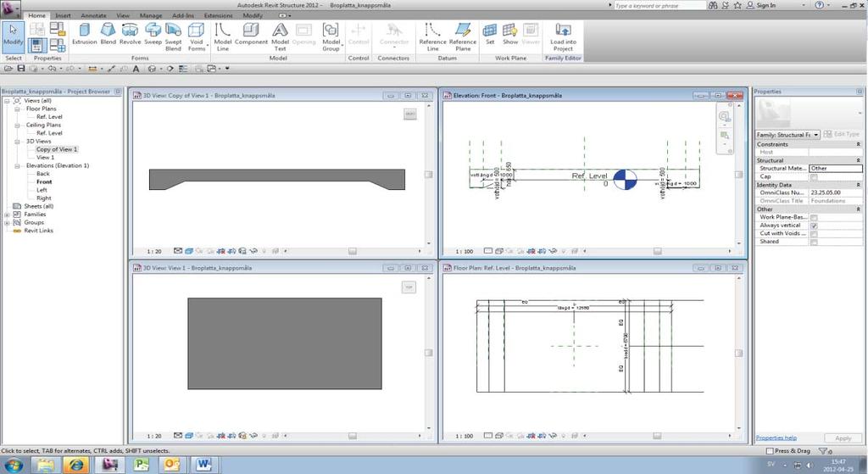Click the search binoculars icon
868x474 pixels.
tap(713, 5)
